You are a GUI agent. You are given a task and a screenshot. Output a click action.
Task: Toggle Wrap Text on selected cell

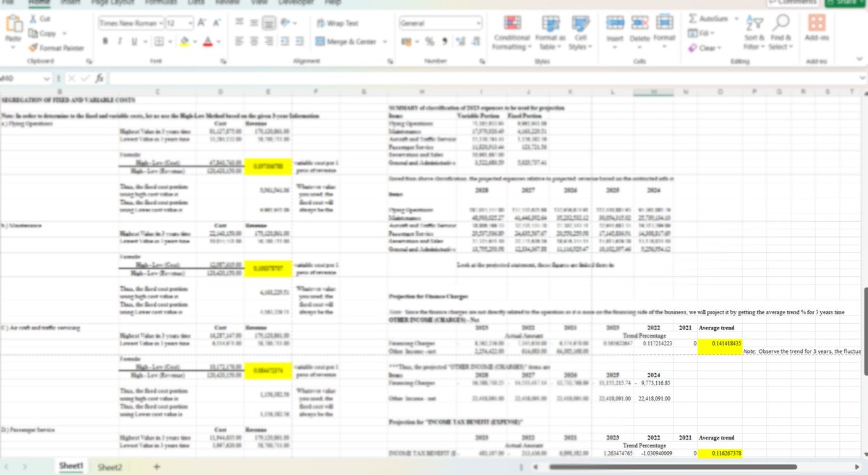tap(338, 23)
